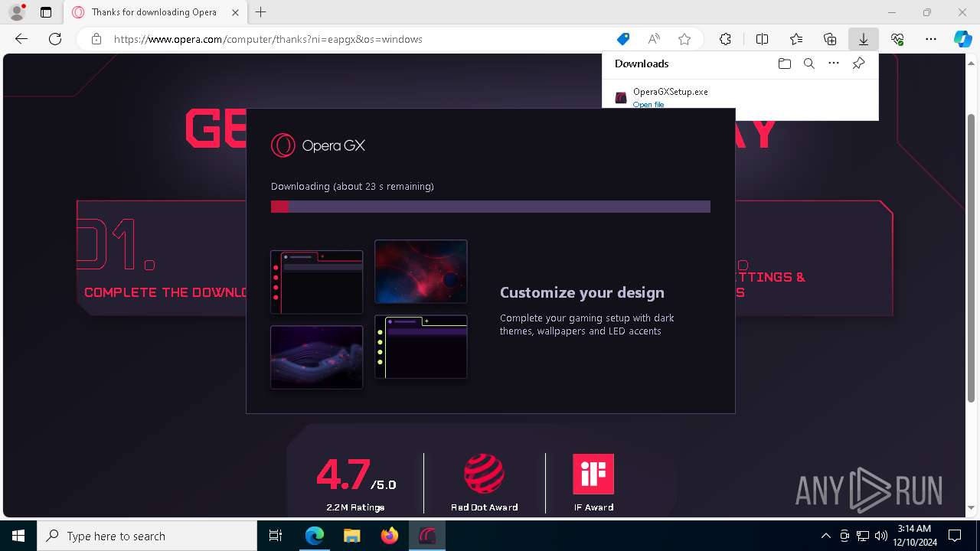
Task: Select the yellow-accent browser theme thumbnail
Action: click(420, 347)
